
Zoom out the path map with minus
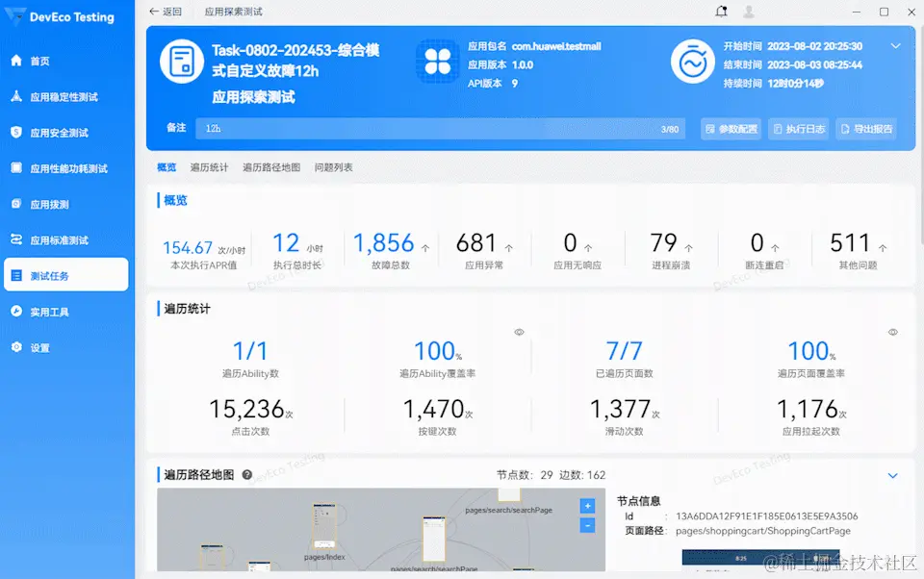click(x=587, y=525)
